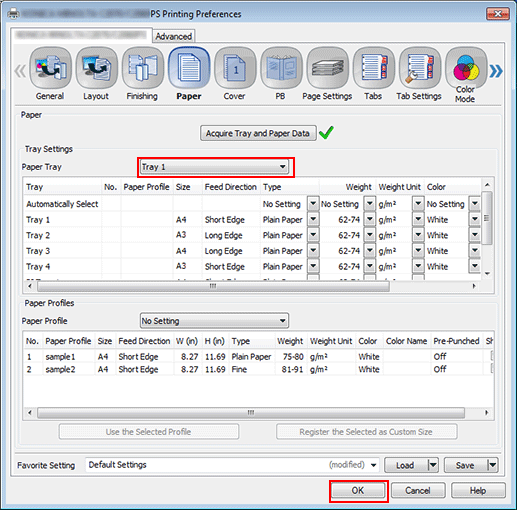Viewport: 517px width, 510px height.
Task: Open the Page Settings icon
Action: point(327,68)
